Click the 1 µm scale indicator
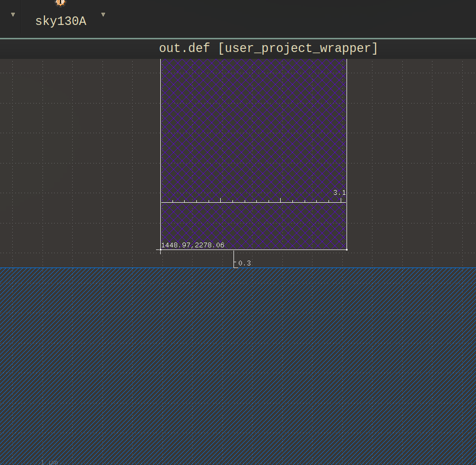Image resolution: width=476 pixels, height=465 pixels. 48,462
